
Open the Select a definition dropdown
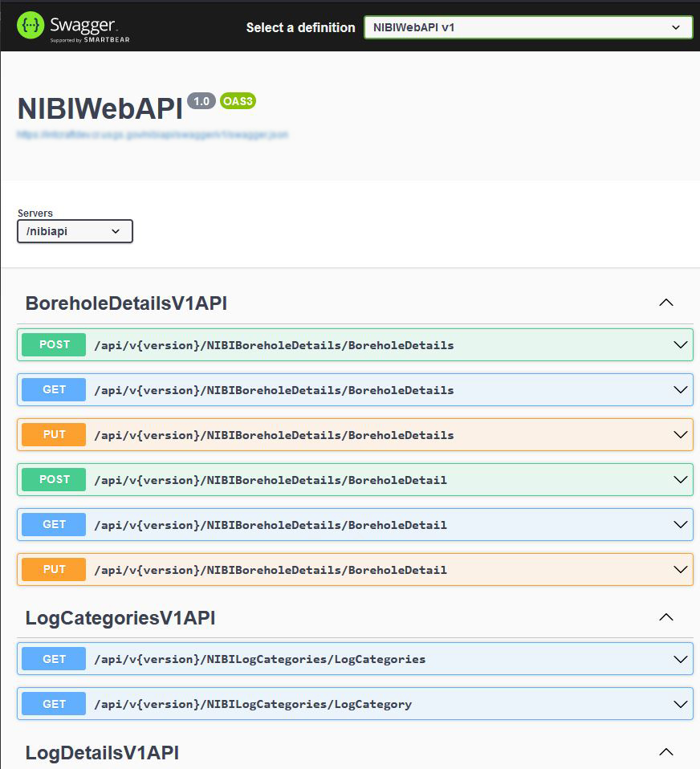528,27
